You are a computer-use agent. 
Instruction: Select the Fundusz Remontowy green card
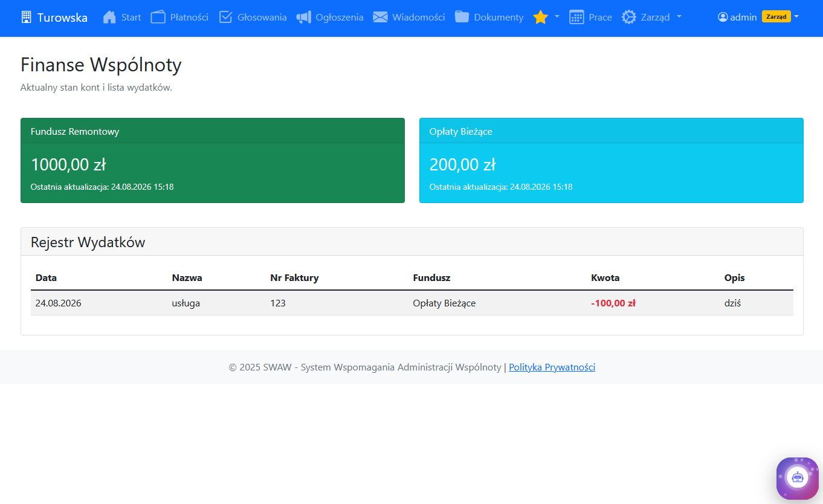[x=213, y=160]
